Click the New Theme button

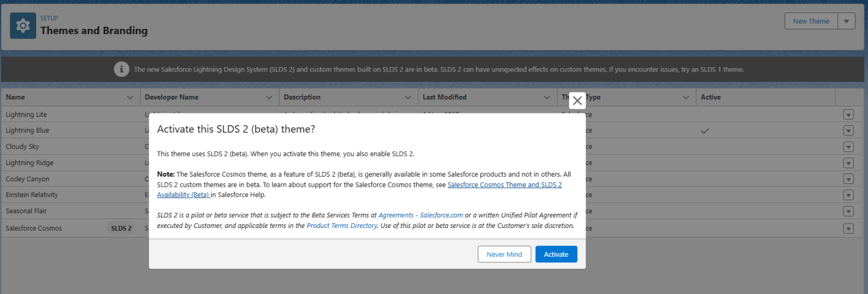tap(811, 21)
